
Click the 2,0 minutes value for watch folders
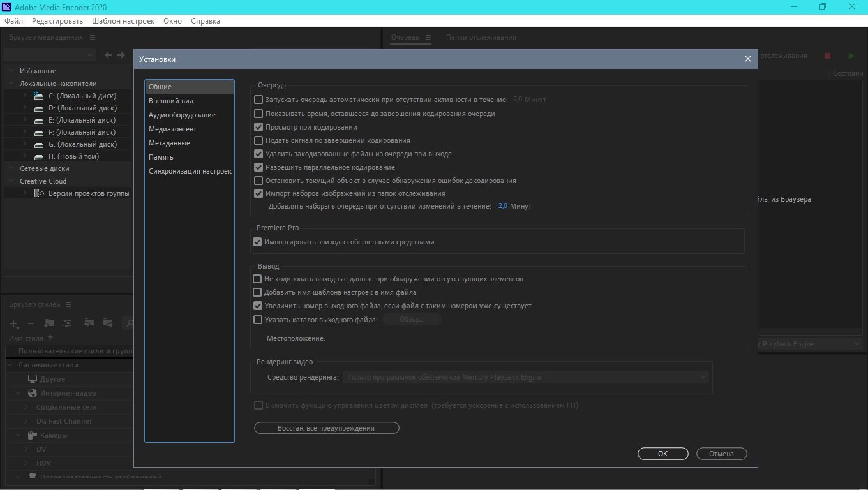(502, 206)
